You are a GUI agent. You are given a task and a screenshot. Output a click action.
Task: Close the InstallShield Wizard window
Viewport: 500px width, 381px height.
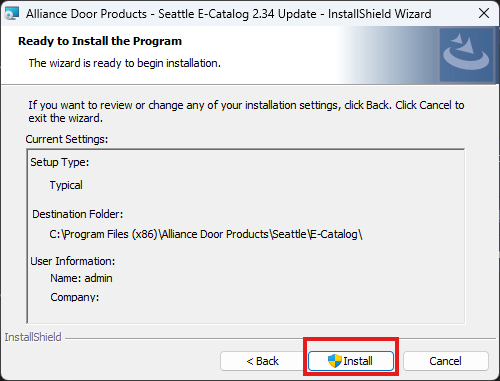[484, 13]
